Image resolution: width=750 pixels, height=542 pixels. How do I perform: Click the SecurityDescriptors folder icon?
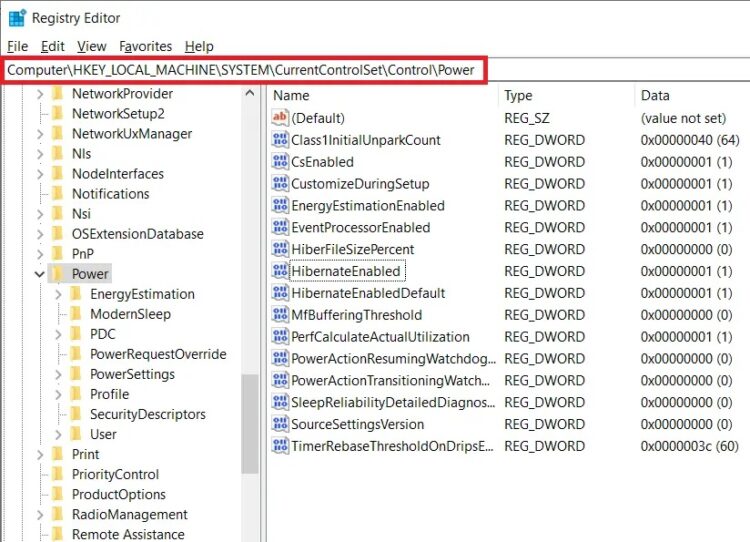tap(76, 414)
